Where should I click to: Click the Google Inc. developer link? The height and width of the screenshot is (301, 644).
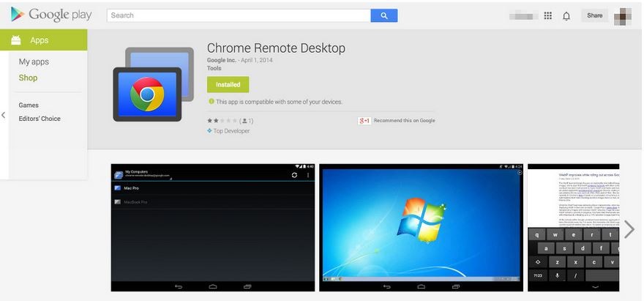pos(222,60)
